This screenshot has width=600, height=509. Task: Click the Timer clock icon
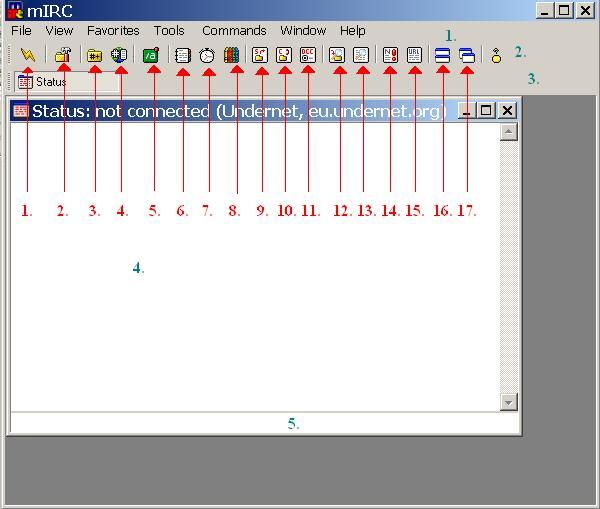point(207,56)
